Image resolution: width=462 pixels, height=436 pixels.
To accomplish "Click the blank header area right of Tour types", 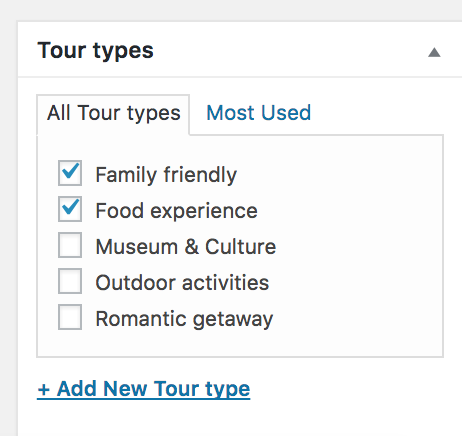I will pyautogui.click(x=290, y=51).
